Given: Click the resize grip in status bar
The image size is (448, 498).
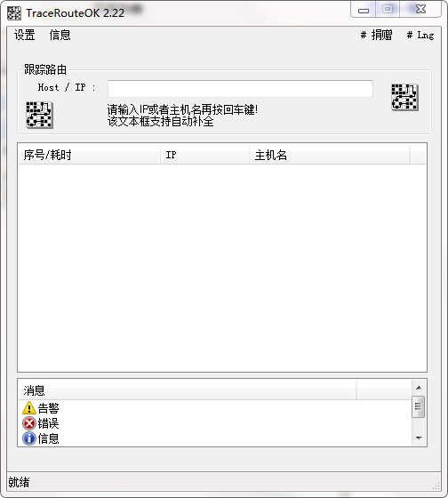Looking at the screenshot, I should click(x=436, y=486).
